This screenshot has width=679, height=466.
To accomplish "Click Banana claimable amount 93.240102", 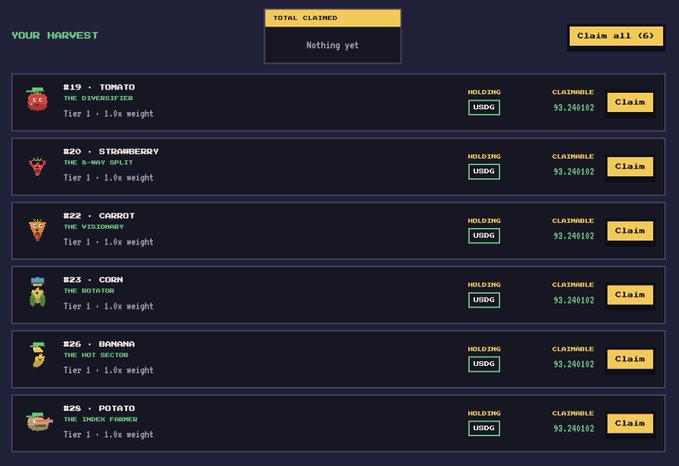I will tap(573, 364).
